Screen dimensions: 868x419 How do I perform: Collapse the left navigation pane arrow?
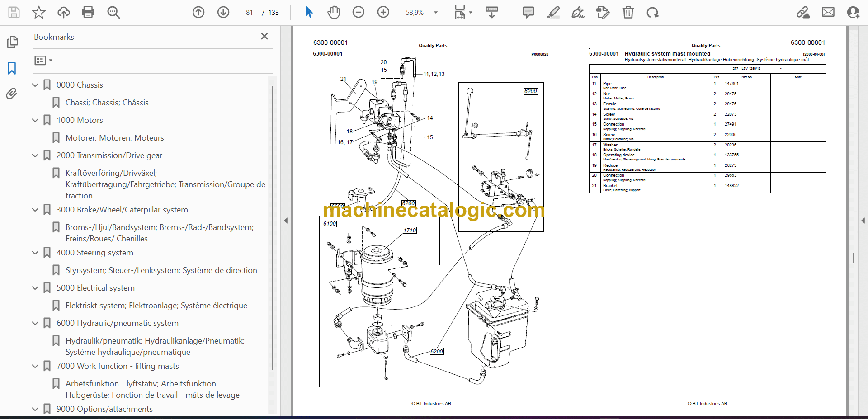point(286,221)
